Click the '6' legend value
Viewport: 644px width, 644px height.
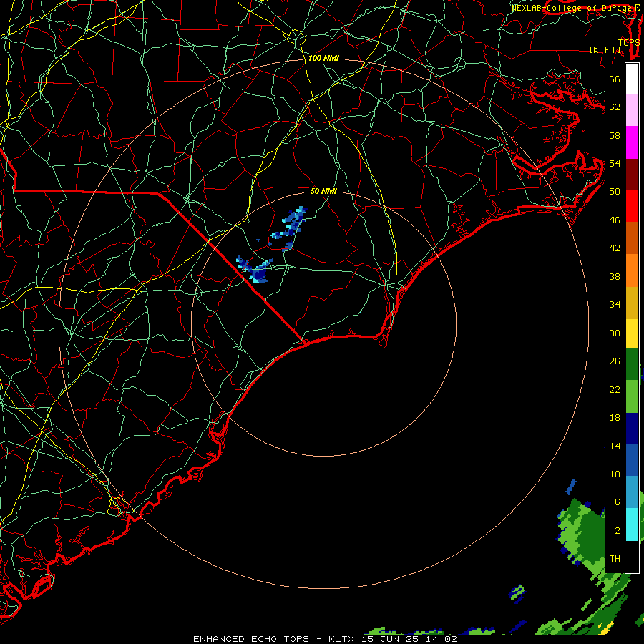pos(617,502)
